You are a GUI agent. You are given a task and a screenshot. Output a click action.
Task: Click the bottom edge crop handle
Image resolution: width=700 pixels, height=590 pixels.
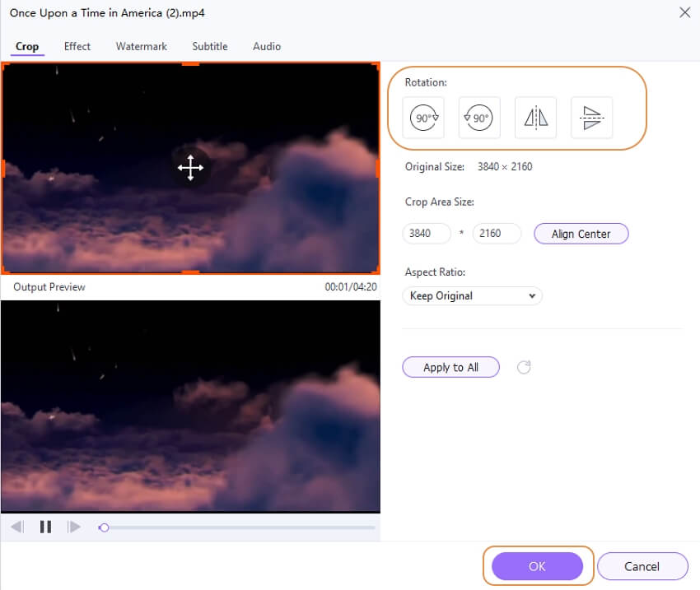[x=190, y=272]
